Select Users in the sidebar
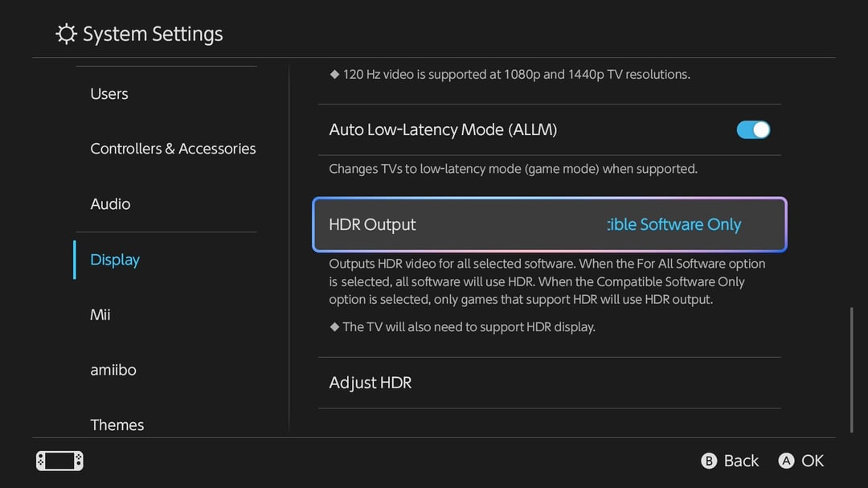Screen dimensions: 868x488 [x=109, y=94]
